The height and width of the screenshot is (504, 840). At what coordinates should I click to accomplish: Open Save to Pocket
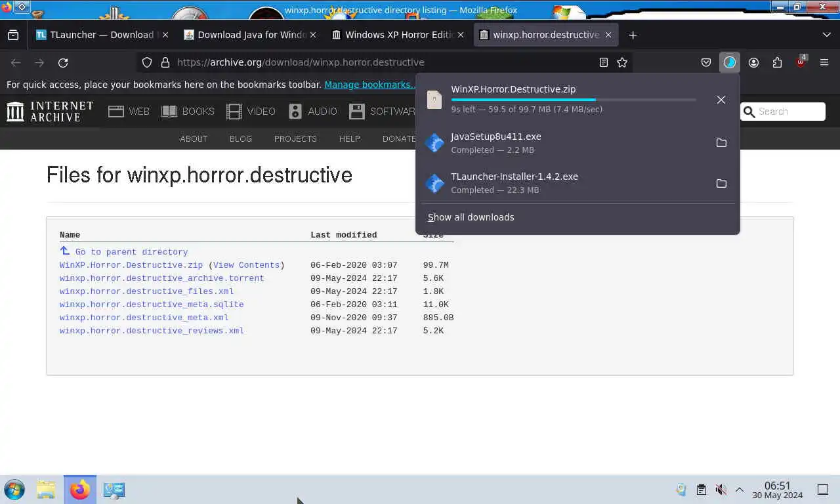706,62
